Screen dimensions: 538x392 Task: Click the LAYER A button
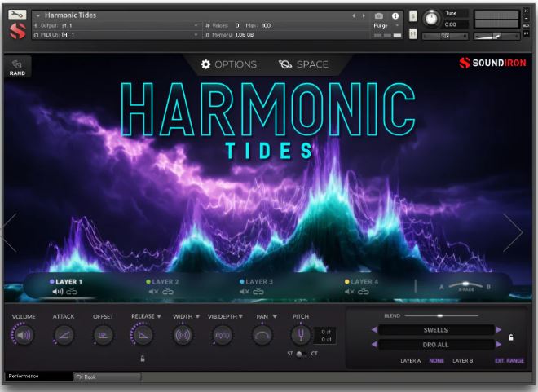[x=410, y=361]
